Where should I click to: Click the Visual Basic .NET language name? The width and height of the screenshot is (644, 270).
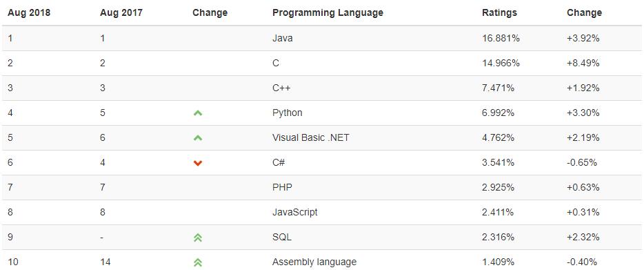[x=310, y=138]
